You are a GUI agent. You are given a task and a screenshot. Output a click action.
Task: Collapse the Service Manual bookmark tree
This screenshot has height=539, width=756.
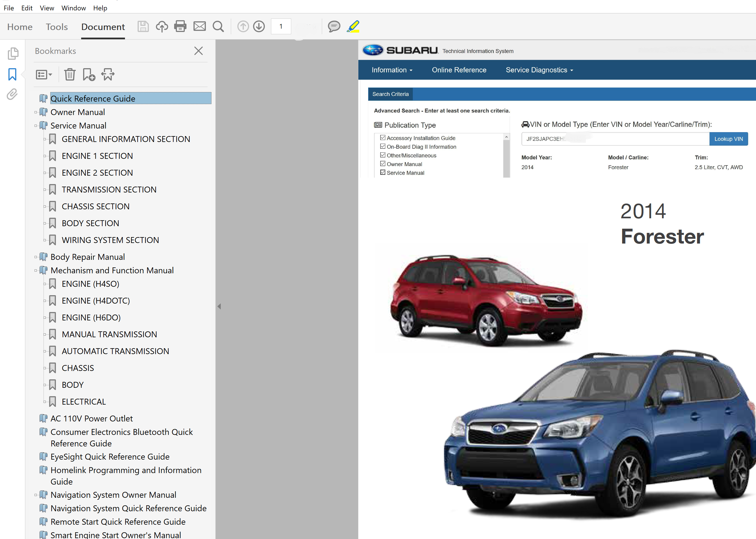coord(36,126)
